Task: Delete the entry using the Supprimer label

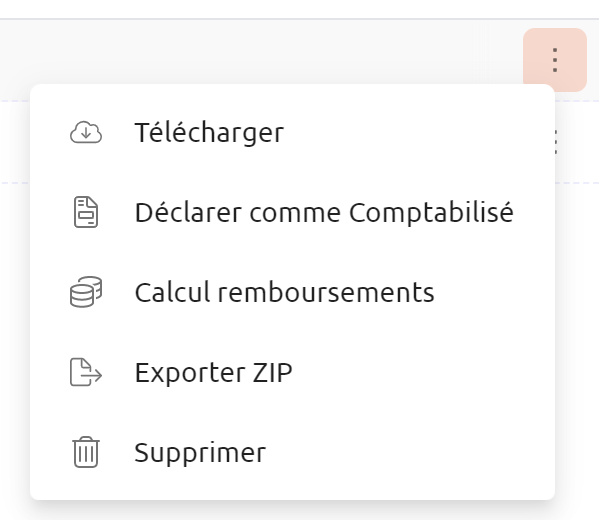Action: tap(200, 453)
